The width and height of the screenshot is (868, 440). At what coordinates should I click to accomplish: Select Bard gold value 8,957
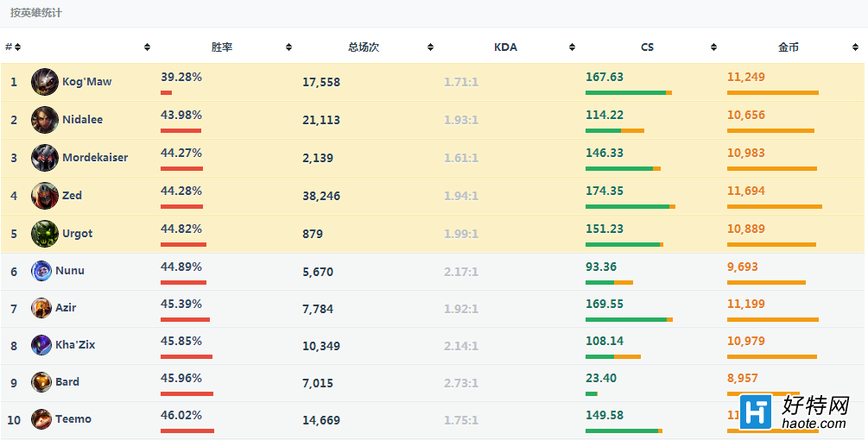743,378
